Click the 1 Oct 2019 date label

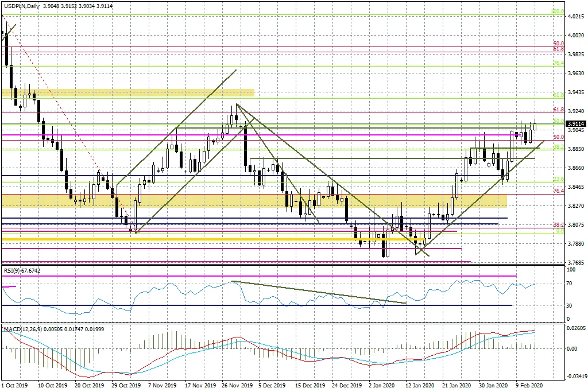14,386
